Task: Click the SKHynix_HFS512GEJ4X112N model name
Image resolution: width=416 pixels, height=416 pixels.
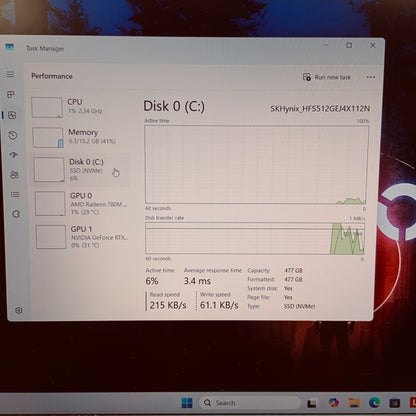Action: pos(320,109)
